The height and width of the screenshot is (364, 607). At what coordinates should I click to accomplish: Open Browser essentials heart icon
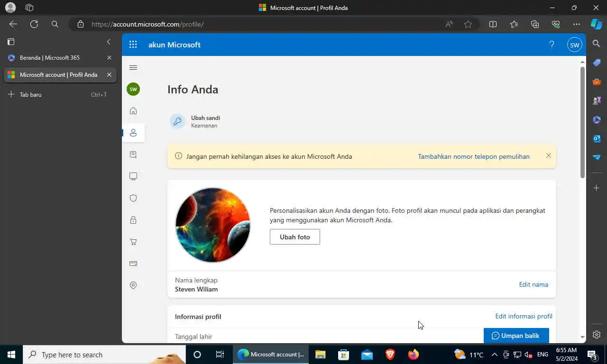(556, 24)
